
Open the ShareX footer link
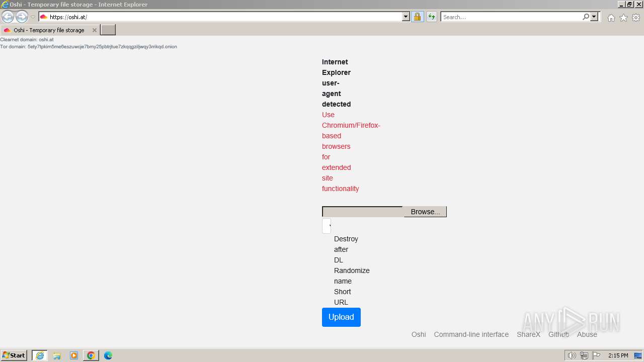(528, 334)
